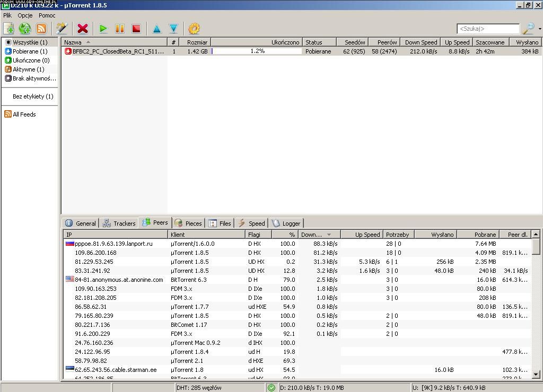Viewport: 543px width, 392px height.
Task: Click the torrent's 1.2% progress bar
Action: (257, 51)
